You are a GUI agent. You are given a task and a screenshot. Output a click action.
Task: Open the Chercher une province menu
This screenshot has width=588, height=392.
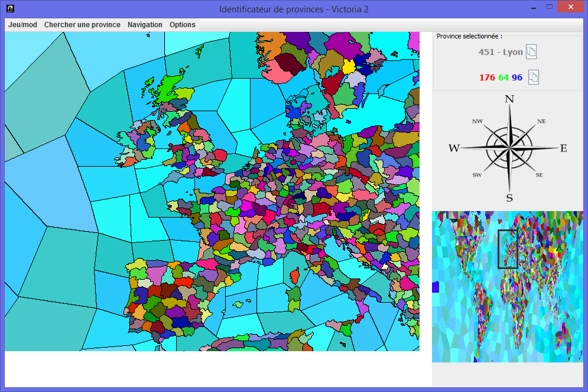click(x=82, y=25)
